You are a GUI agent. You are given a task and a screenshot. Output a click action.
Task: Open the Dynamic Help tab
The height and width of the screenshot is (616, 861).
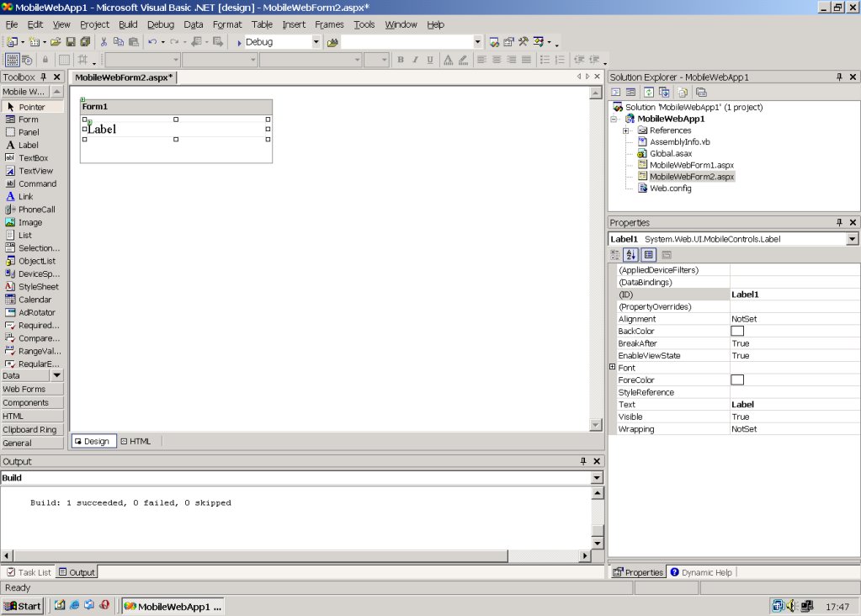701,572
